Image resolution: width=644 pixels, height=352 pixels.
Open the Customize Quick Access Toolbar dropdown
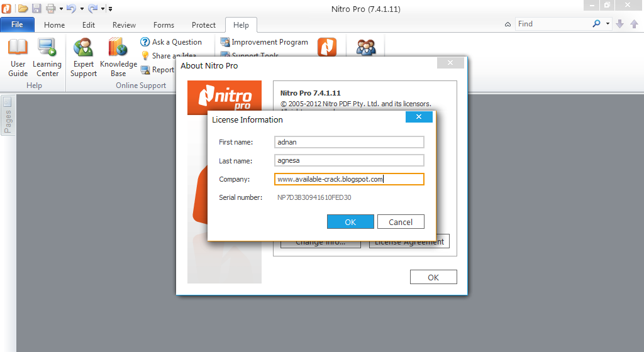(x=110, y=9)
